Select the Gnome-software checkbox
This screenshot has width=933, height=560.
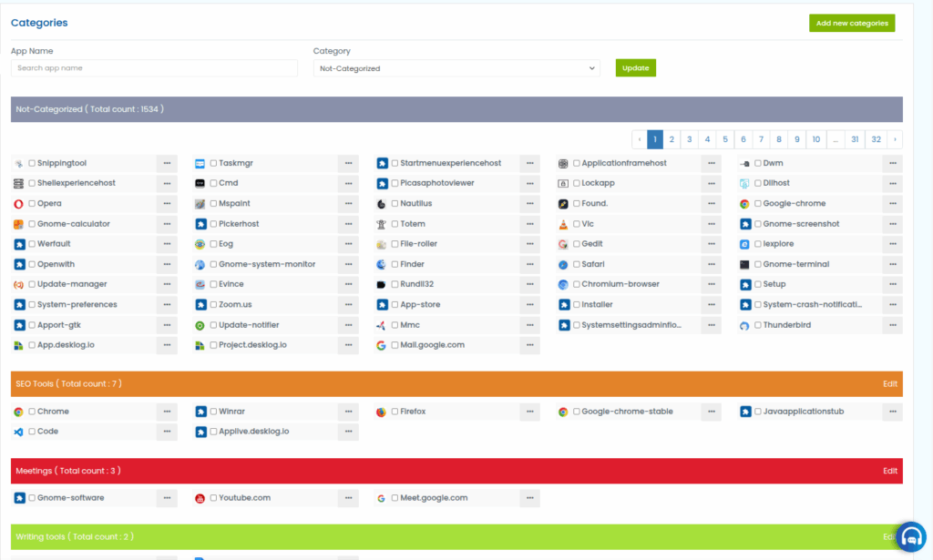click(x=32, y=498)
